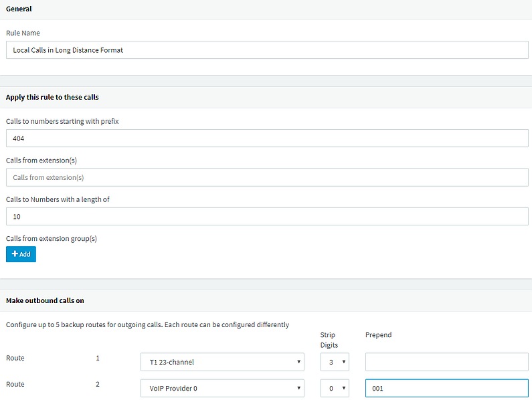Add an extension group
This screenshot has height=400, width=532.
(x=21, y=254)
